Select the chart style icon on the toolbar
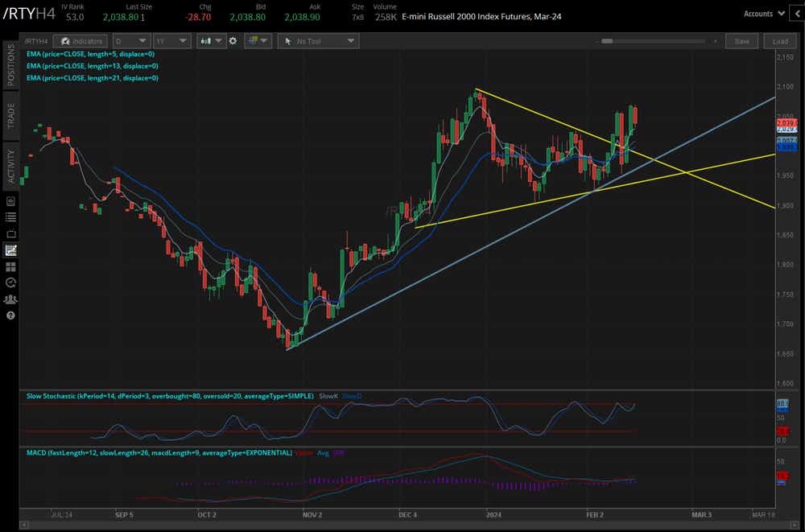 point(208,41)
